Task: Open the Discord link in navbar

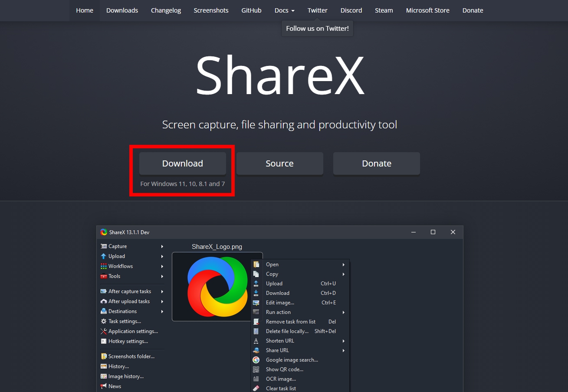Action: click(x=351, y=10)
